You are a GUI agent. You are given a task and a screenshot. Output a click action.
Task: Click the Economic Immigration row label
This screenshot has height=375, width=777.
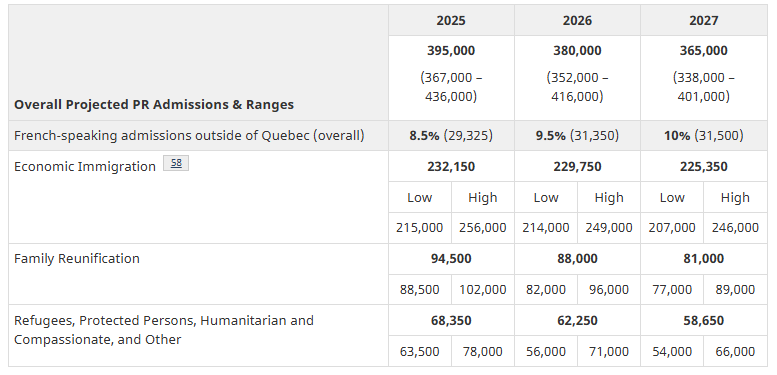pos(85,166)
